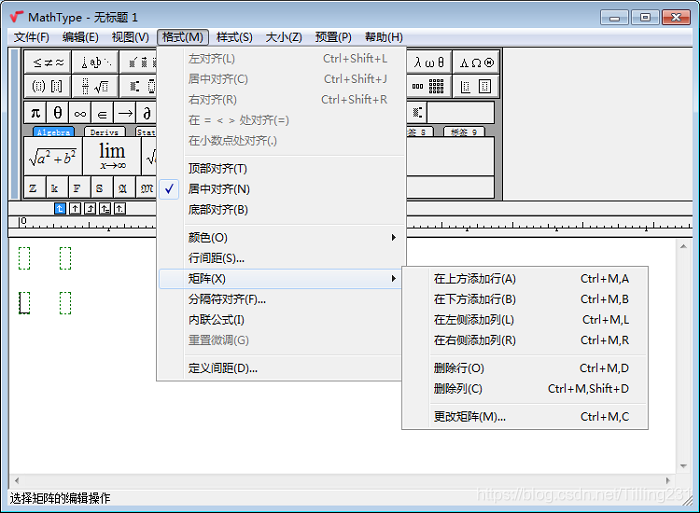Choose 删除行(O) from submenu
This screenshot has height=513, width=700.
525,368
